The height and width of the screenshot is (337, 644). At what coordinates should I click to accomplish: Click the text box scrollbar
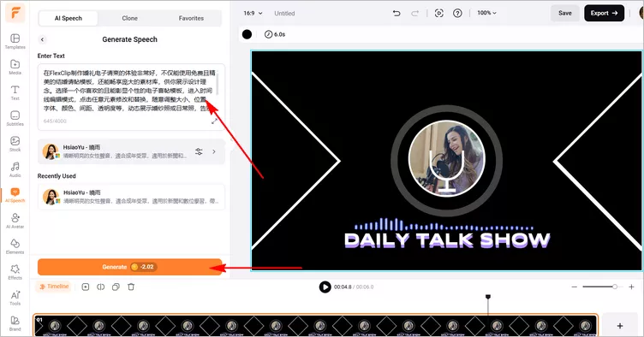(218, 85)
